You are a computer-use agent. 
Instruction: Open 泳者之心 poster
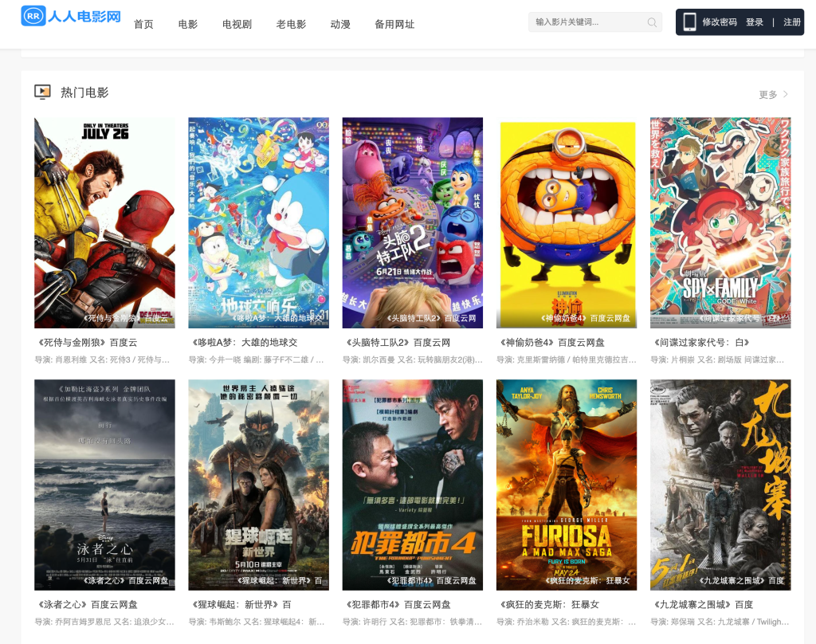(104, 485)
